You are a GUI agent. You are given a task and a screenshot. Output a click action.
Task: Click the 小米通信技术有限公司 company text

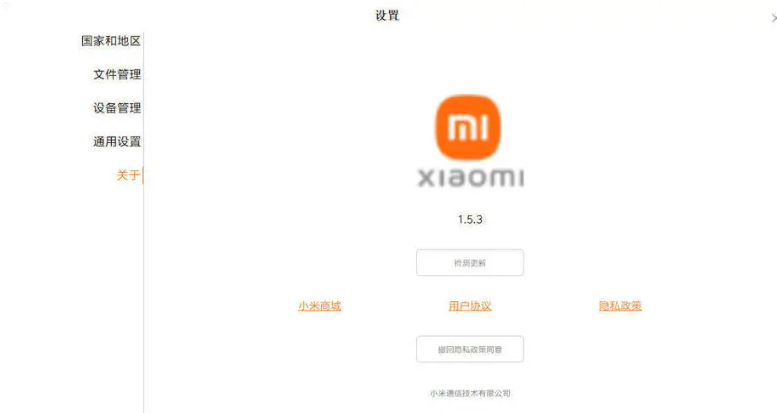(470, 393)
